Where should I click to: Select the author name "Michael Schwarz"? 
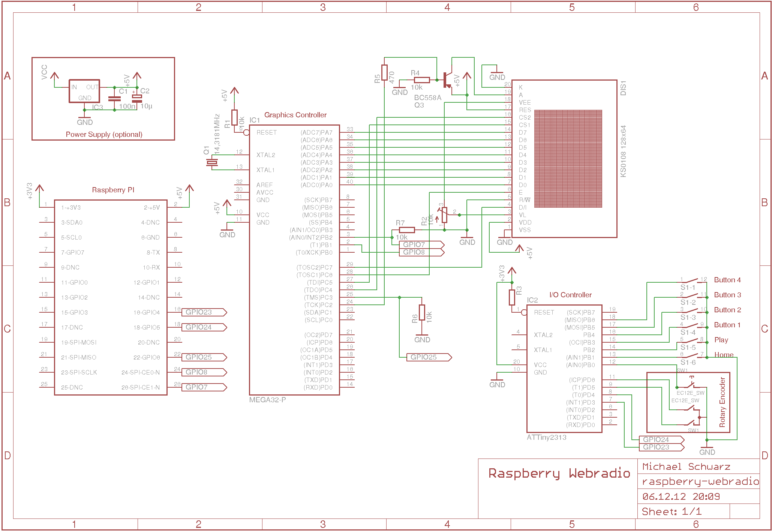pos(686,467)
